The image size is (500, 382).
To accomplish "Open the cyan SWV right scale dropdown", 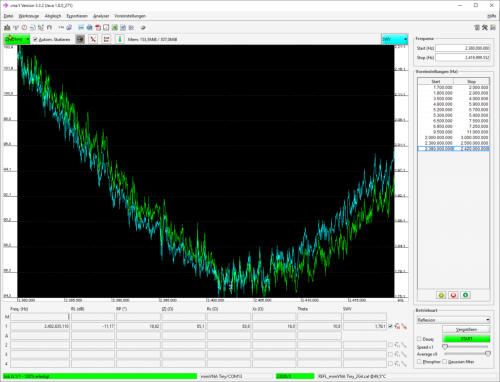I will pyautogui.click(x=395, y=39).
